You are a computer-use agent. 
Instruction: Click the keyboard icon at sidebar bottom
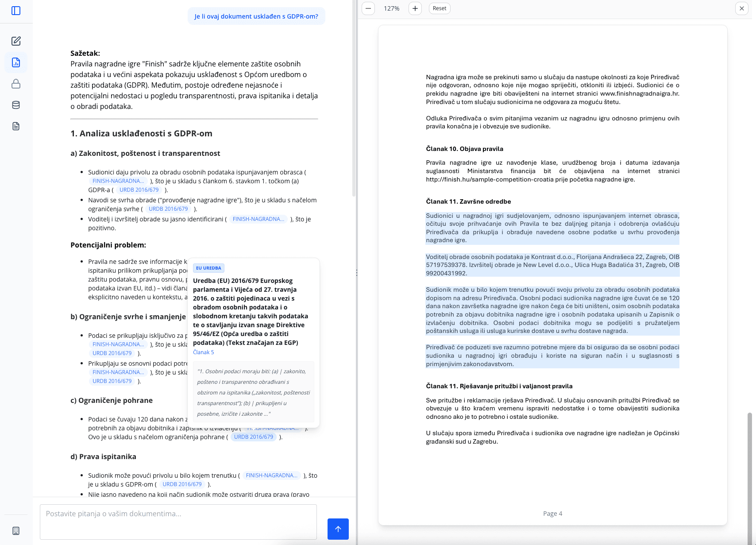point(16,530)
